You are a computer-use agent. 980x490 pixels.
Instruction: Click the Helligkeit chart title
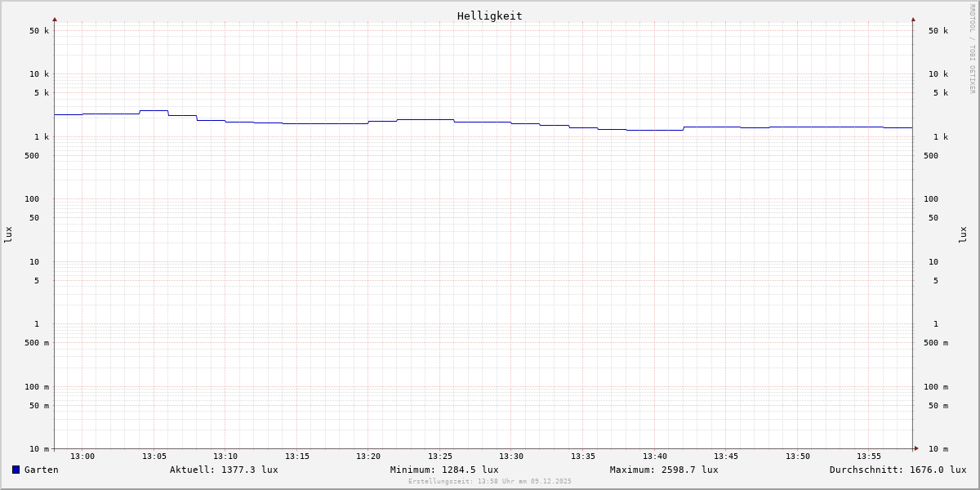click(x=489, y=16)
